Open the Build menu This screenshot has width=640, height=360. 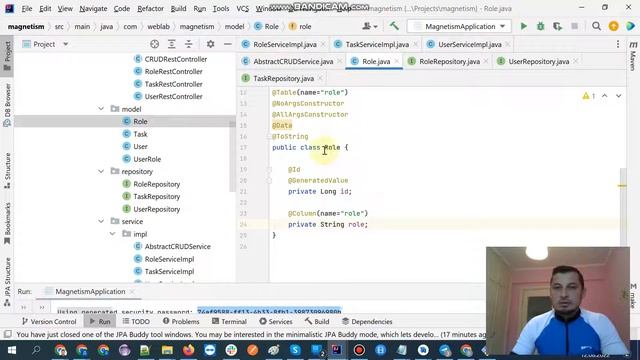tap(178, 9)
